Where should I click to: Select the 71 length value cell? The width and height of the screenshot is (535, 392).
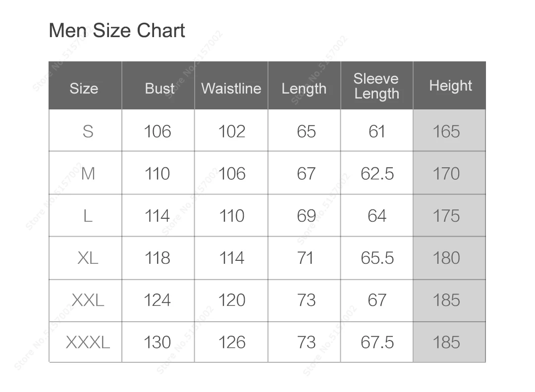pyautogui.click(x=306, y=258)
